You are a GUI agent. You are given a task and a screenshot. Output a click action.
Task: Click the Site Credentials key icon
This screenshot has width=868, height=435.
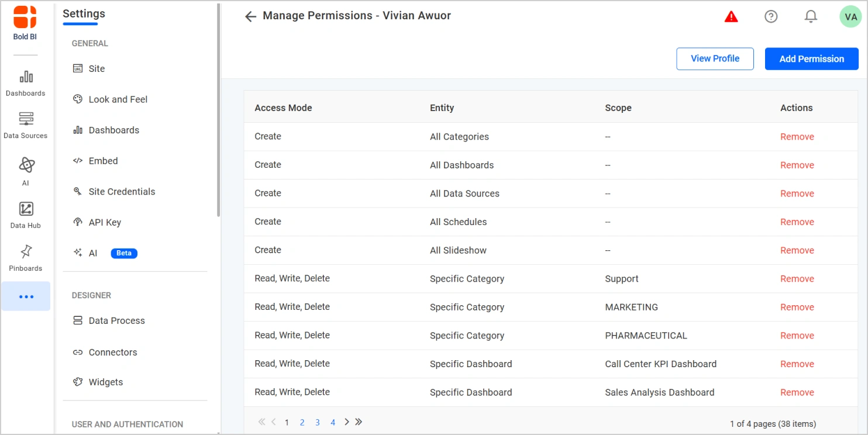(x=78, y=191)
